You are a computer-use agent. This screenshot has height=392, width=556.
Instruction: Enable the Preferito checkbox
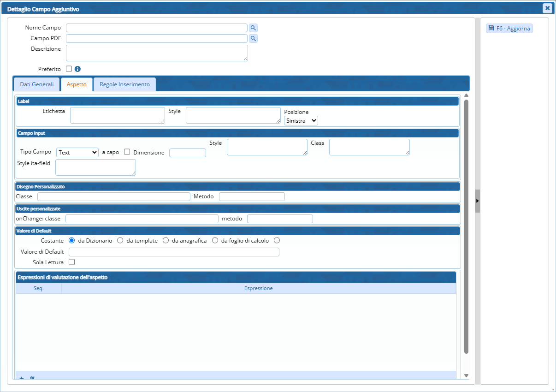coord(69,69)
